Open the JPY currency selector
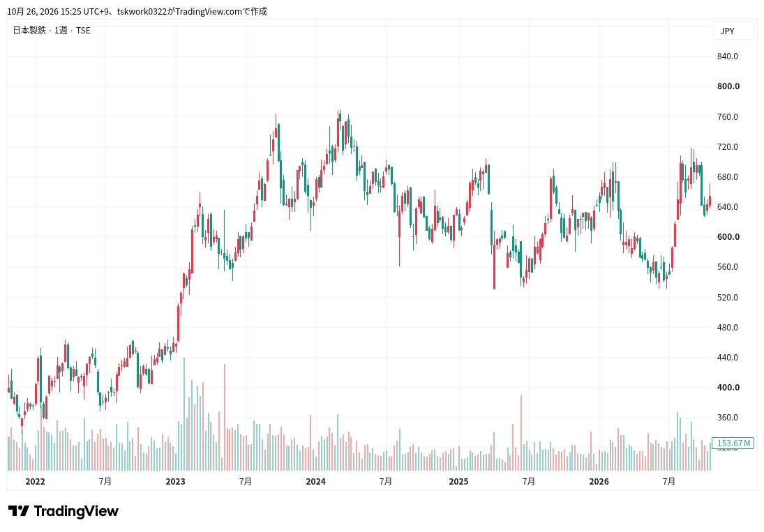 (x=733, y=31)
